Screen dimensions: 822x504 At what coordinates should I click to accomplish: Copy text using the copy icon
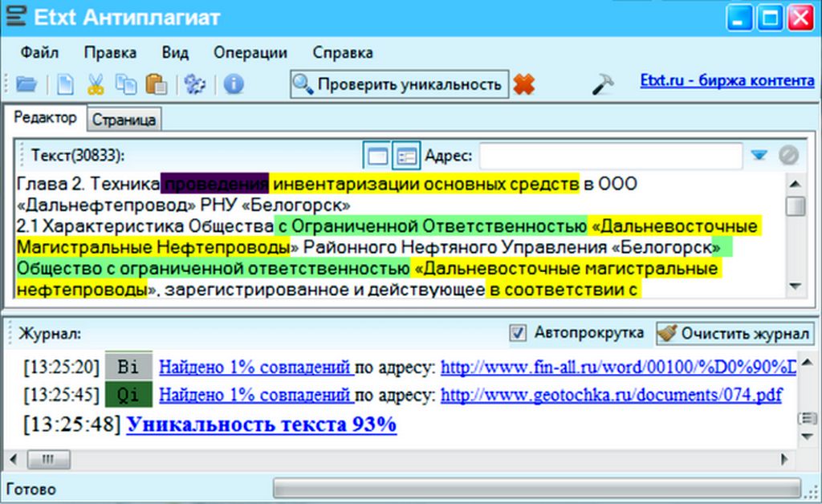(126, 83)
